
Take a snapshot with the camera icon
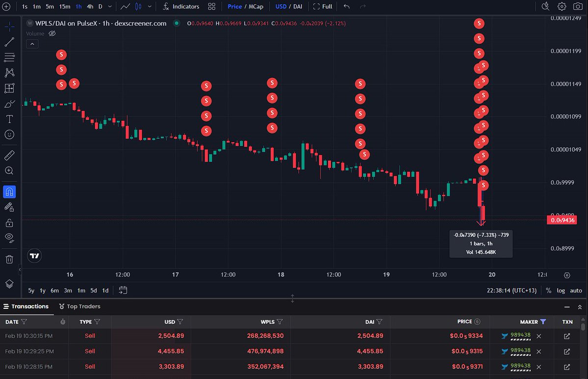pos(579,6)
